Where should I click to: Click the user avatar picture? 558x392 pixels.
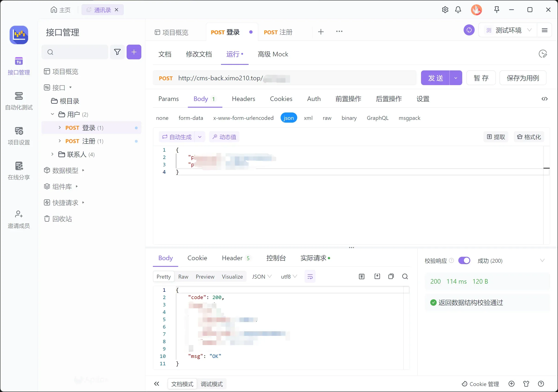point(476,10)
